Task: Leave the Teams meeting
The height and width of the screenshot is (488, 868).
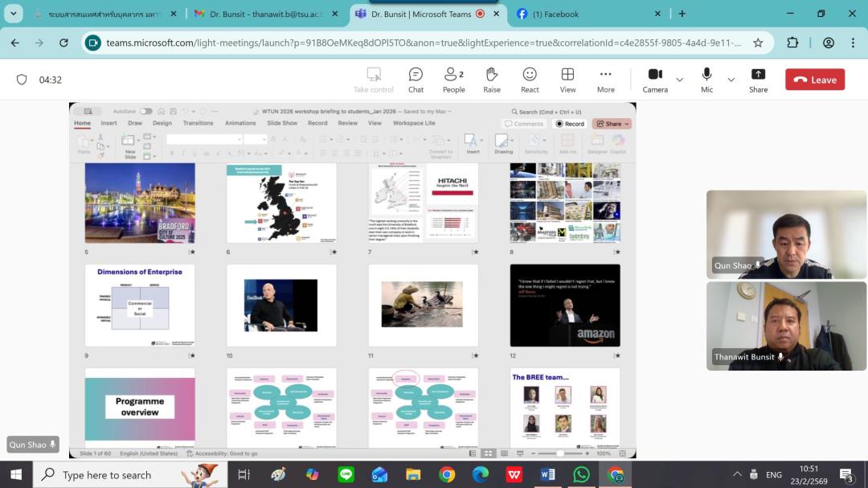Action: pyautogui.click(x=814, y=80)
